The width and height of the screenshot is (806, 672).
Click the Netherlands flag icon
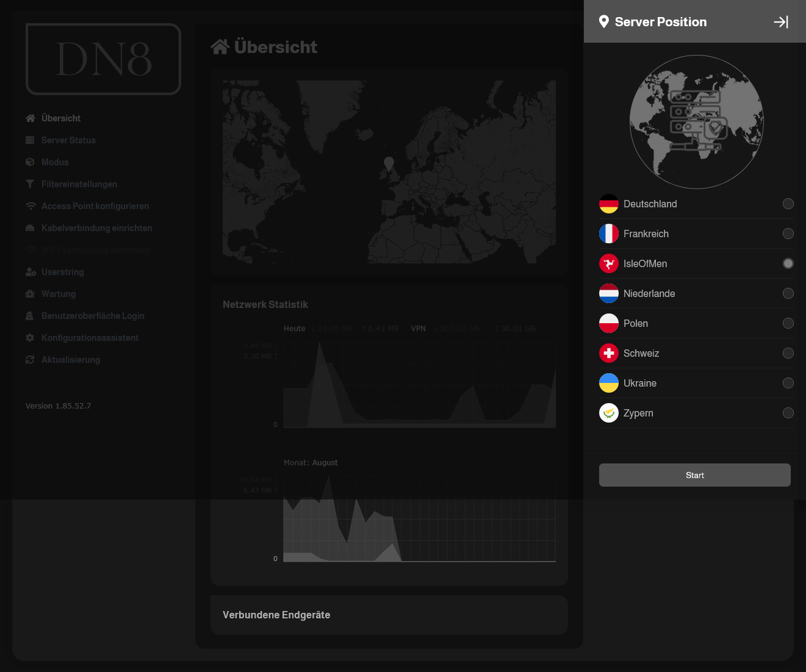[608, 293]
